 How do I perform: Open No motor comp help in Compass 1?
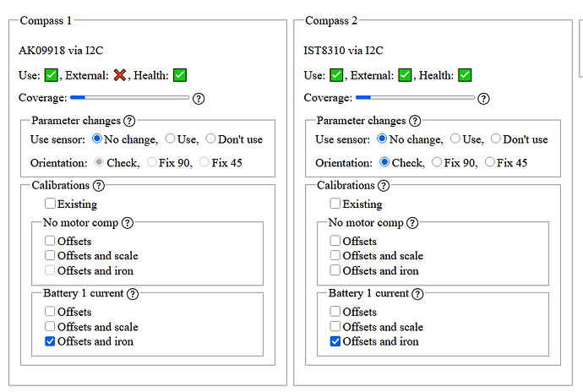pyautogui.click(x=128, y=223)
